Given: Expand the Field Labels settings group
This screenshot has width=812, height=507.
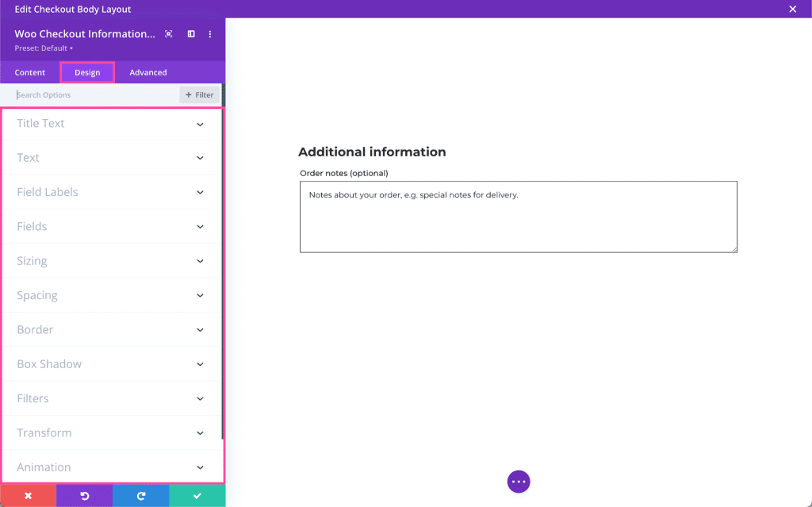Looking at the screenshot, I should click(112, 191).
